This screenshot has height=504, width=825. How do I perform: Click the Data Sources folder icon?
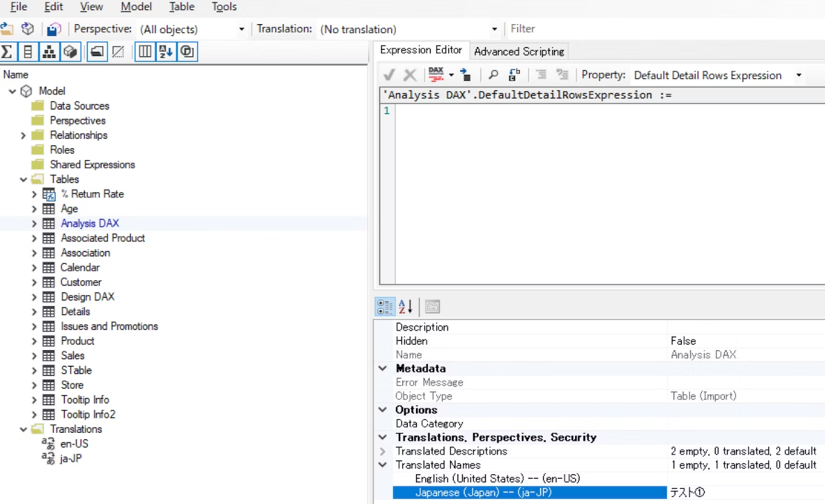click(38, 106)
